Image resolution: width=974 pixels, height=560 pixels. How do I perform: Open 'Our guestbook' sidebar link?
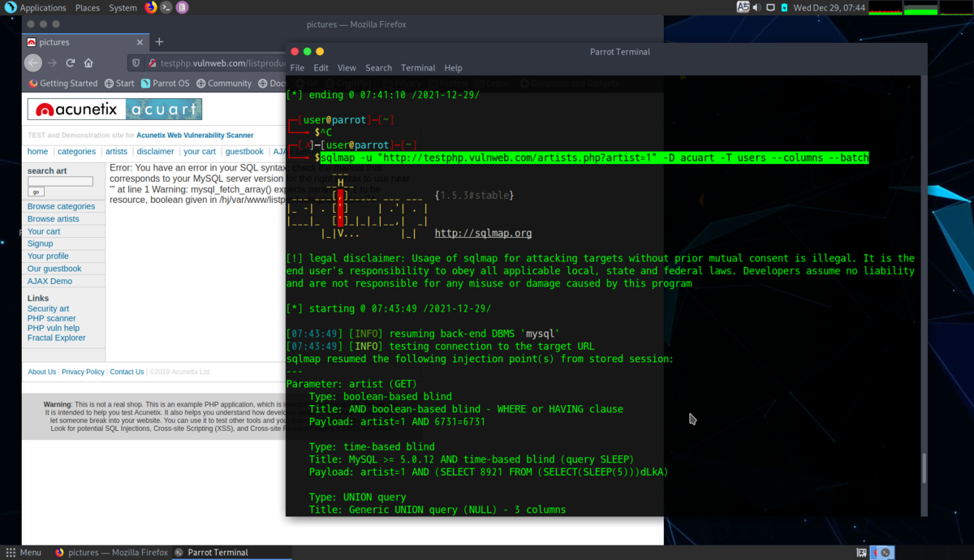(54, 269)
